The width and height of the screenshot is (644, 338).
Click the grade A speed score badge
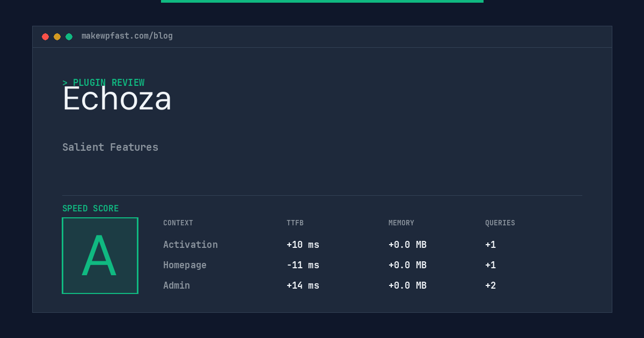click(100, 255)
